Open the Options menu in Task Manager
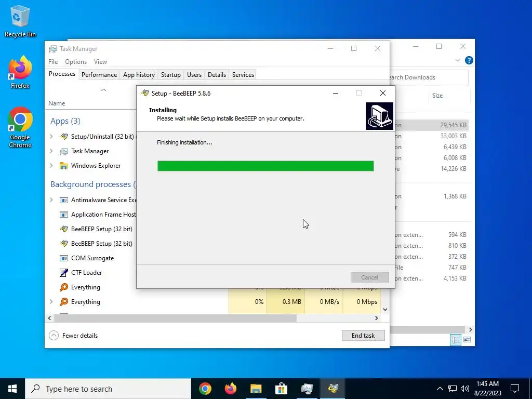Screen dimensions: 532x399 (76, 62)
